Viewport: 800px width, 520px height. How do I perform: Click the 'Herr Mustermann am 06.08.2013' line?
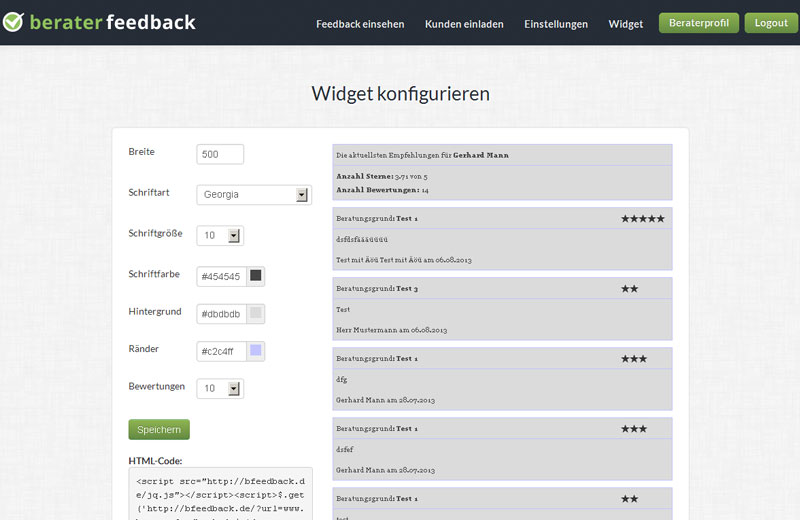(x=391, y=330)
